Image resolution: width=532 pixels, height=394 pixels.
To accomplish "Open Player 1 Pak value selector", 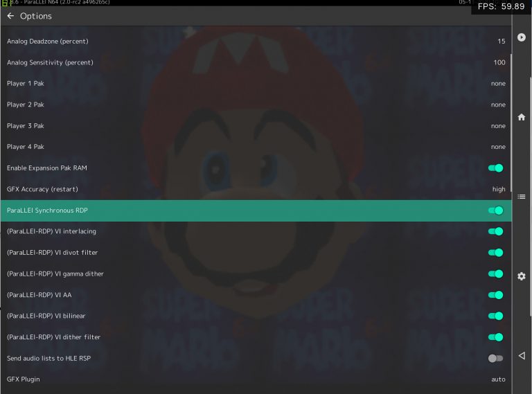I will tap(498, 84).
